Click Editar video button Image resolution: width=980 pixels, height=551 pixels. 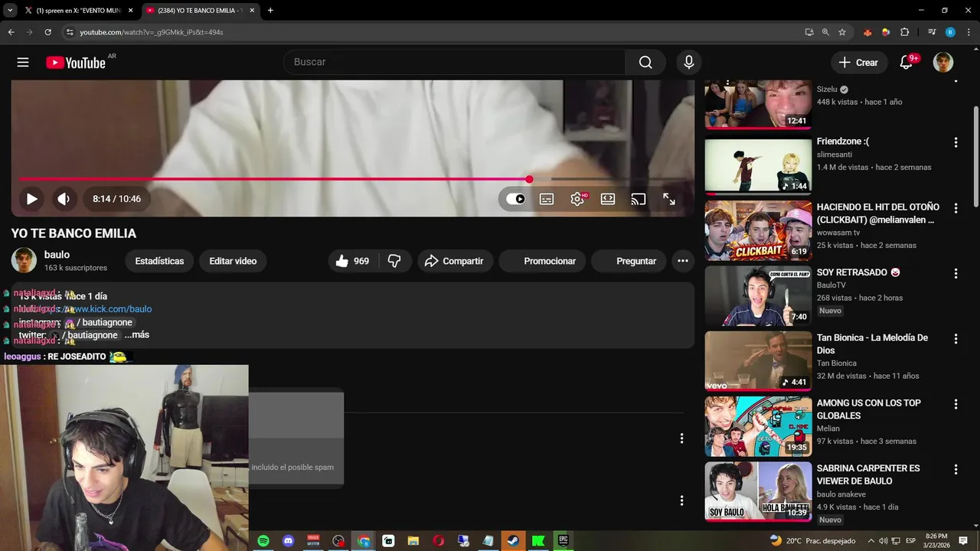coord(233,261)
